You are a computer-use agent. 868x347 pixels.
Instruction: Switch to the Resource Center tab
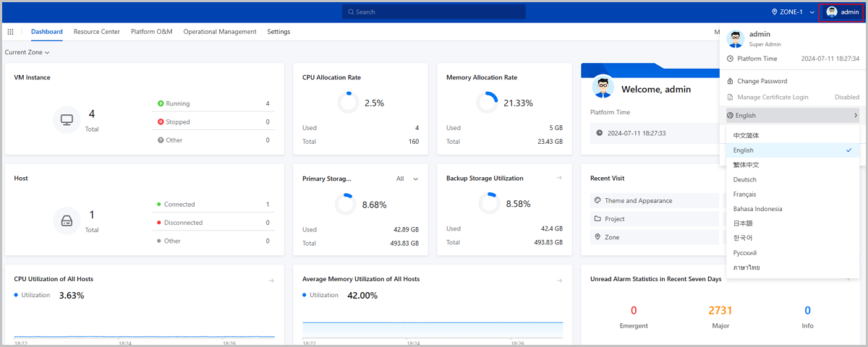(x=96, y=32)
